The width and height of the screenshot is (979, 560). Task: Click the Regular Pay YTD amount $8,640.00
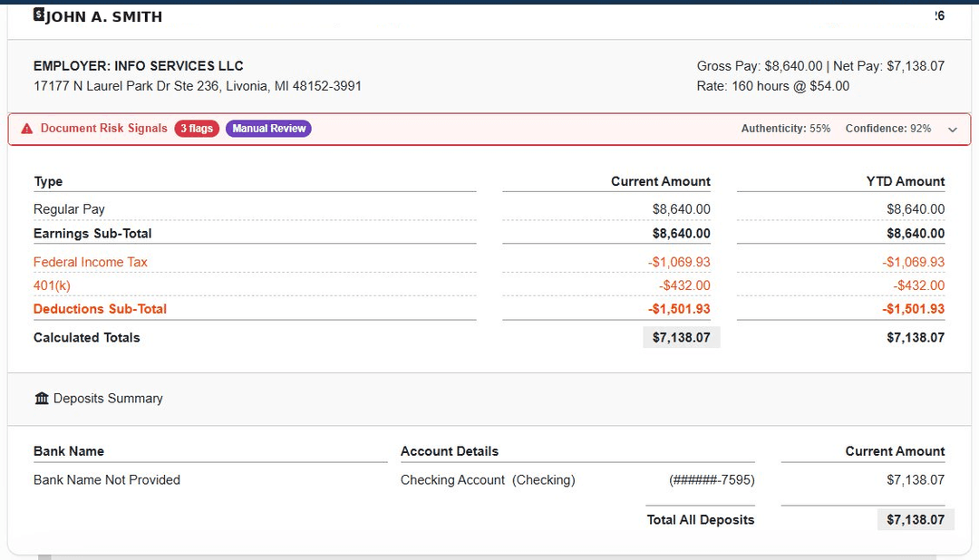[916, 209]
